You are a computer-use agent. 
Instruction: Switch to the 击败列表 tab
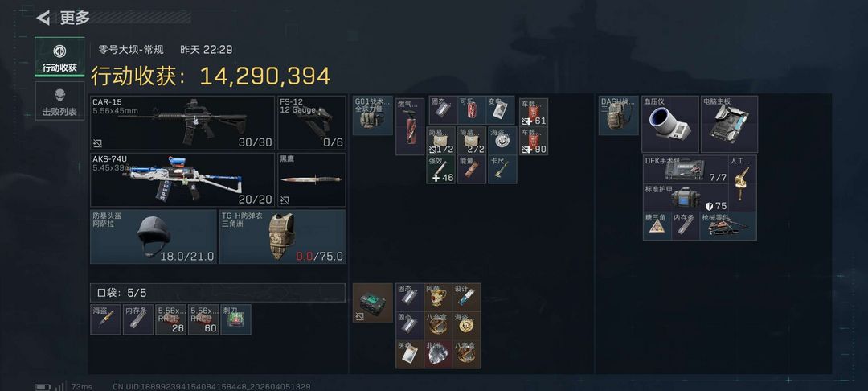click(x=59, y=101)
